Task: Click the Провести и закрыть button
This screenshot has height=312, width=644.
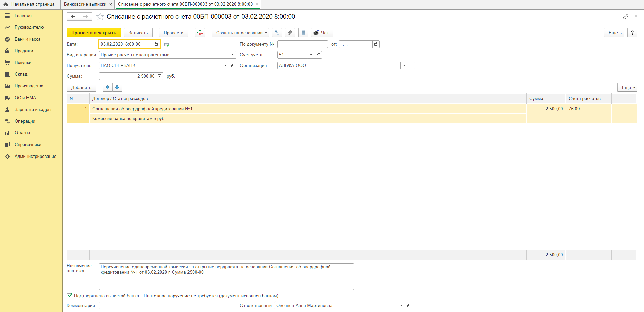Action: tap(94, 33)
